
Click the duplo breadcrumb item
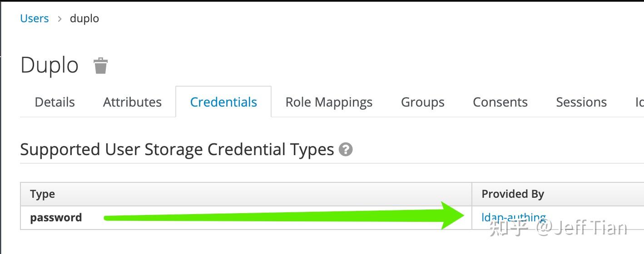(x=84, y=19)
